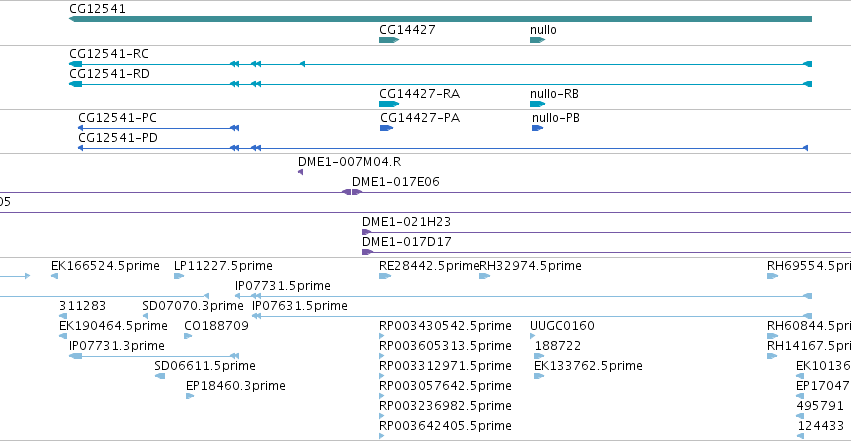This screenshot has width=851, height=441.
Task: Select the SD07070.3prime EST label
Action: tap(193, 306)
